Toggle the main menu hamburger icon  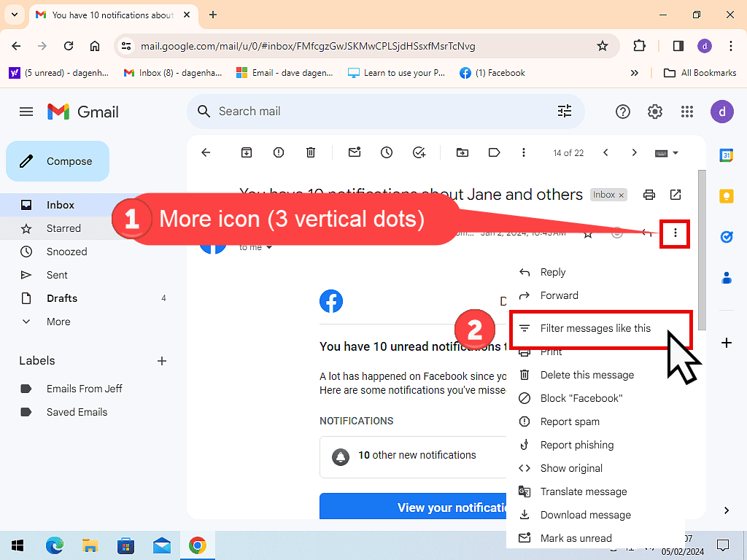click(x=26, y=112)
